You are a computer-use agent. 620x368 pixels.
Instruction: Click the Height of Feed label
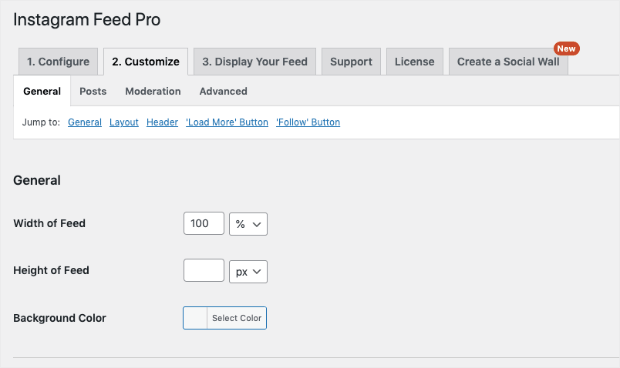pyautogui.click(x=51, y=270)
